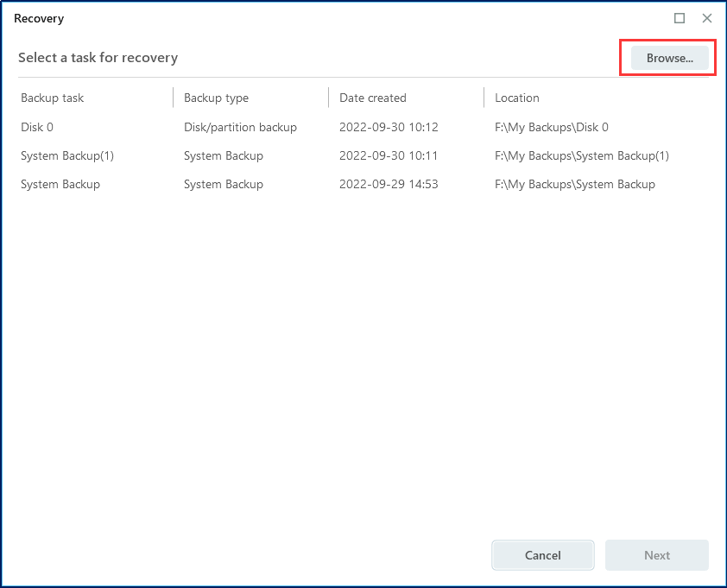Click the Browse... button

pyautogui.click(x=669, y=58)
